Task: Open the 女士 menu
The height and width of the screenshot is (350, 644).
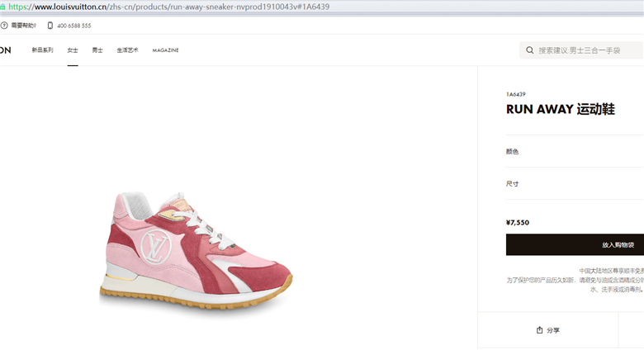Action: 73,50
